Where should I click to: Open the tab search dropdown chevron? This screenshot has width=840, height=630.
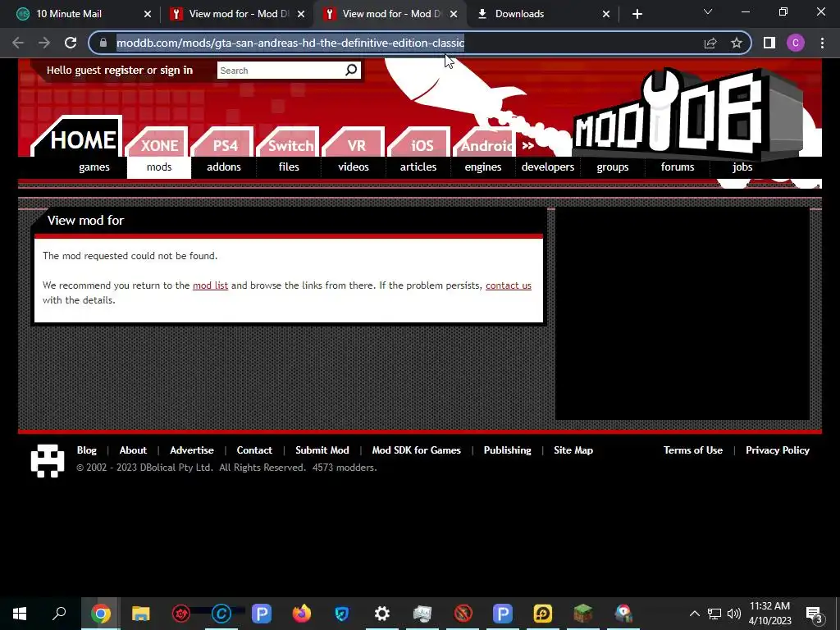pos(708,11)
